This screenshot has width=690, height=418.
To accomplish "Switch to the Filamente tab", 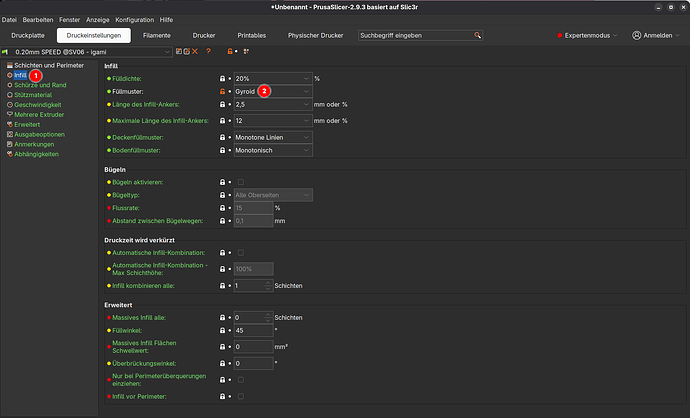I will (157, 36).
